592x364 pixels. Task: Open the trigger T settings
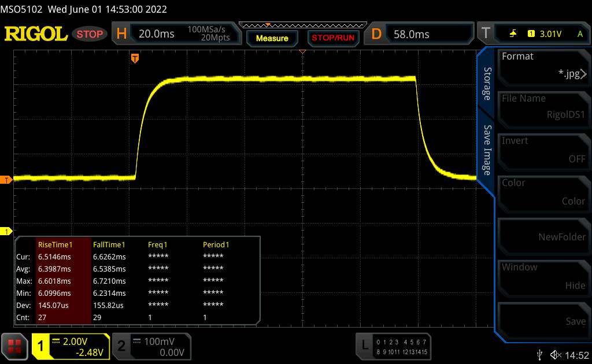click(534, 34)
